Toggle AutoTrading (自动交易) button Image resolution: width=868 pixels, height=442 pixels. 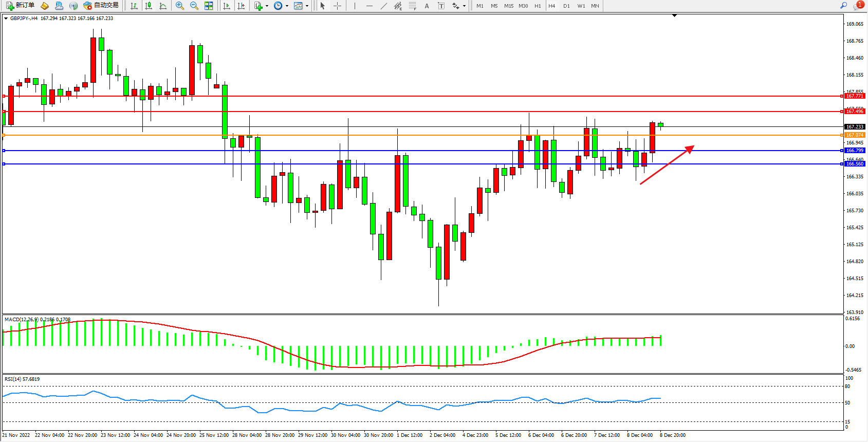pyautogui.click(x=101, y=6)
